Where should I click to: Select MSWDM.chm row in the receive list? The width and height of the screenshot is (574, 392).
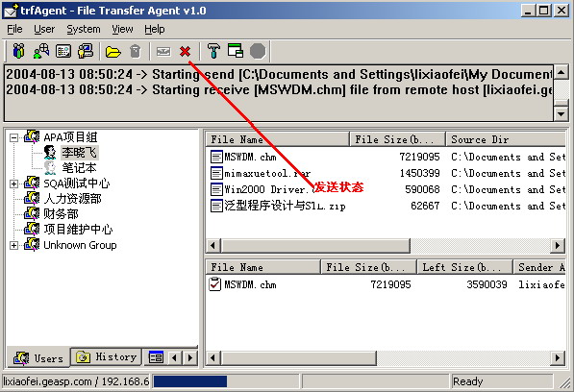pyautogui.click(x=386, y=284)
